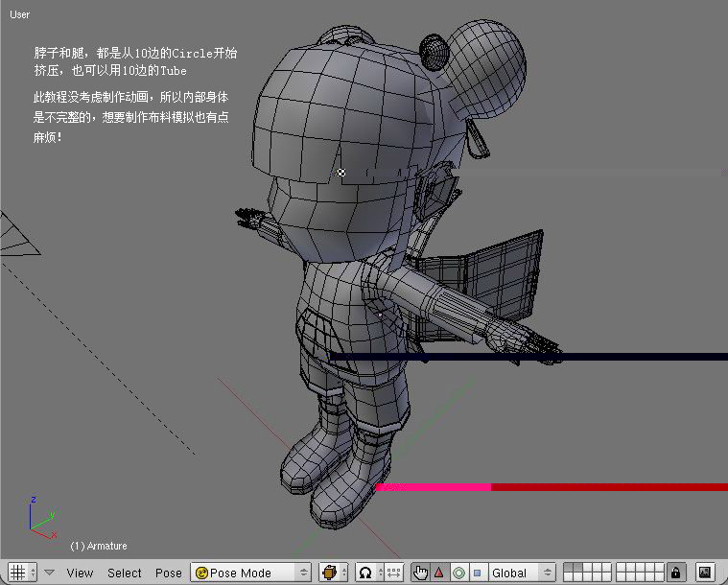728x585 pixels.
Task: Toggle layer 20 button
Action: point(659,576)
